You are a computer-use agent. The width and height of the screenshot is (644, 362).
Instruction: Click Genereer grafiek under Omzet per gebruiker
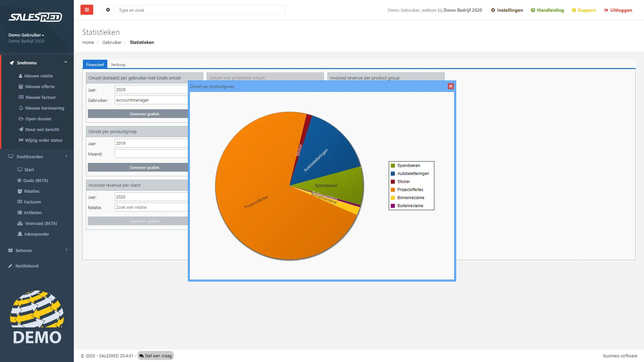pyautogui.click(x=138, y=114)
